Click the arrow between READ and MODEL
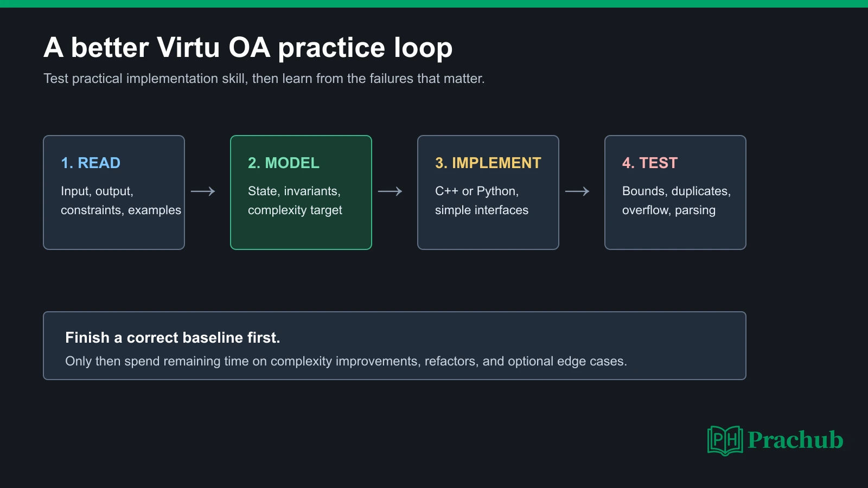The height and width of the screenshot is (488, 868). click(203, 191)
